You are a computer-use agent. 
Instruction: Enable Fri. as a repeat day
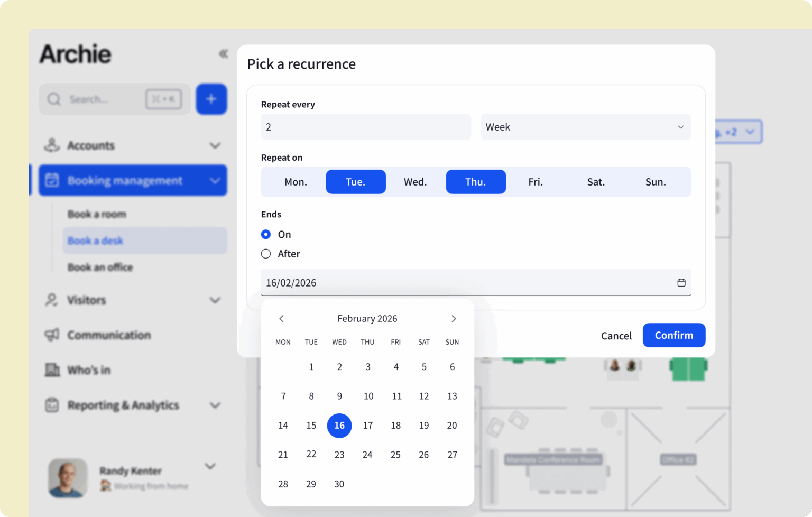pyautogui.click(x=536, y=181)
